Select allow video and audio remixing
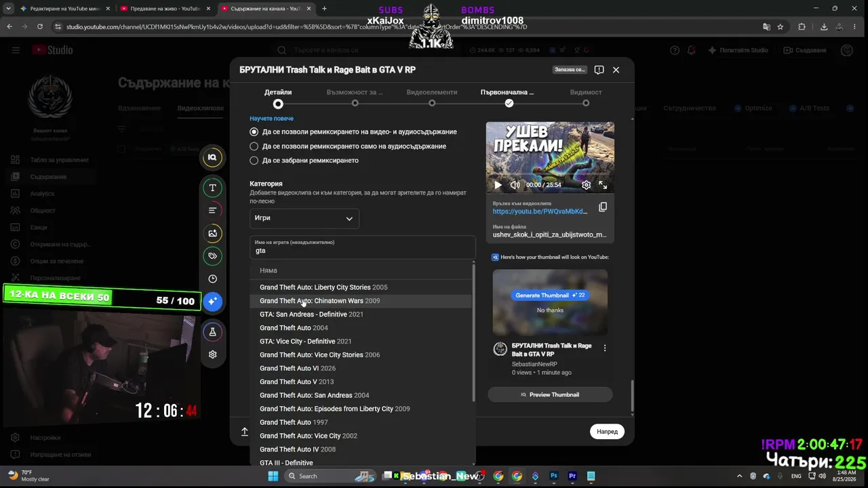The width and height of the screenshot is (868, 488). pos(254,131)
